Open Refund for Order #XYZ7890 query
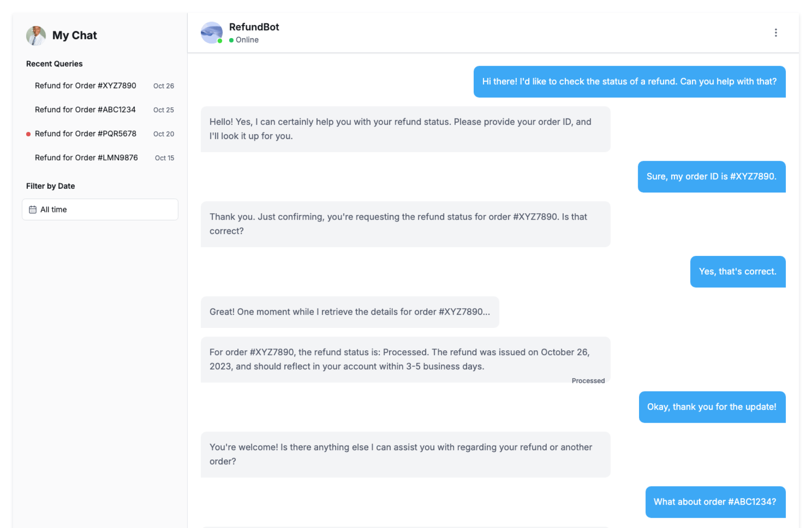The image size is (812, 528). (x=85, y=86)
